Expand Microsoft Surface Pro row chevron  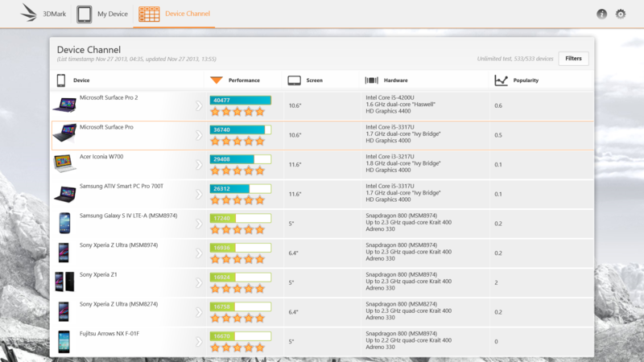[x=199, y=135]
